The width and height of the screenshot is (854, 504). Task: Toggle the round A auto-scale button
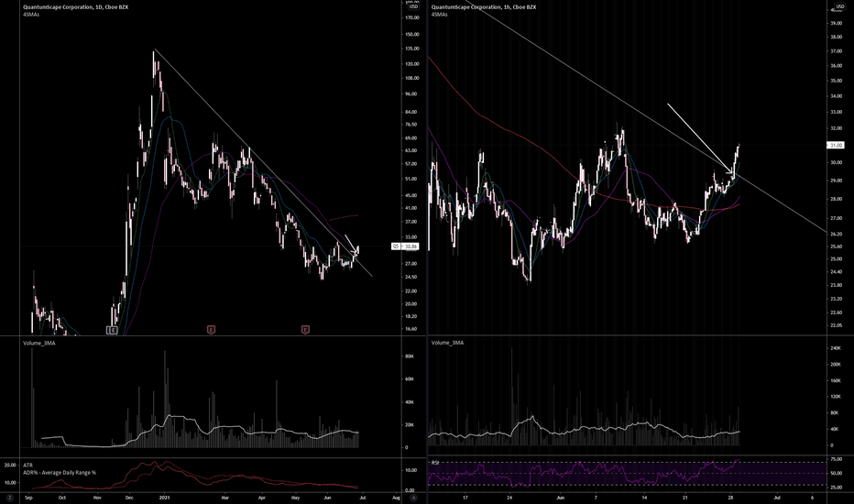[x=413, y=498]
